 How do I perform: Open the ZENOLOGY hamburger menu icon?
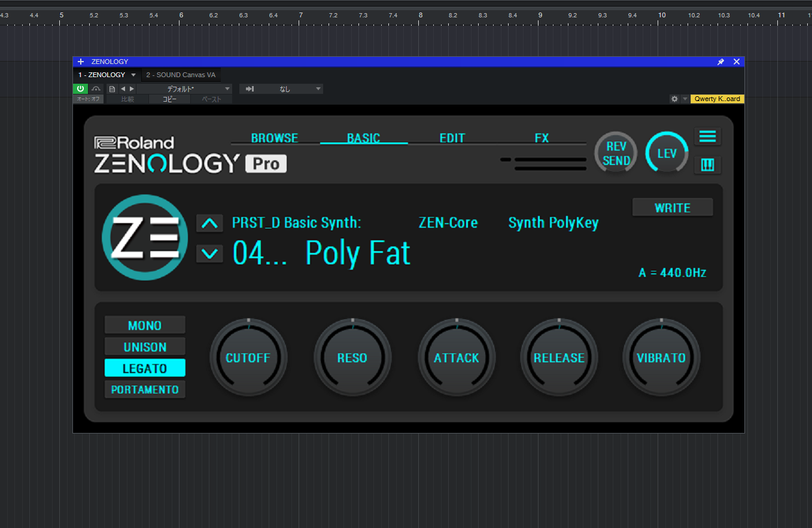tap(707, 137)
